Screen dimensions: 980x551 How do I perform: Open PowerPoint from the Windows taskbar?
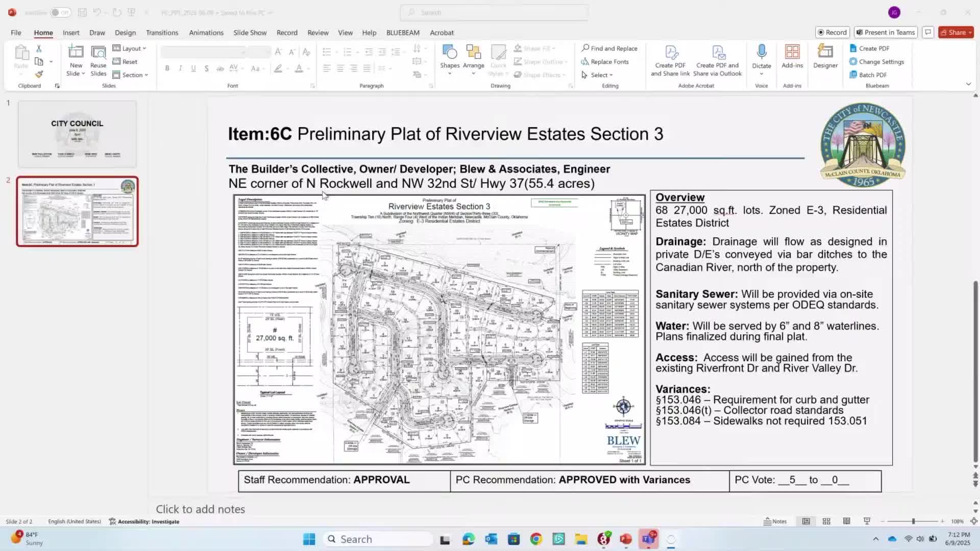(626, 539)
